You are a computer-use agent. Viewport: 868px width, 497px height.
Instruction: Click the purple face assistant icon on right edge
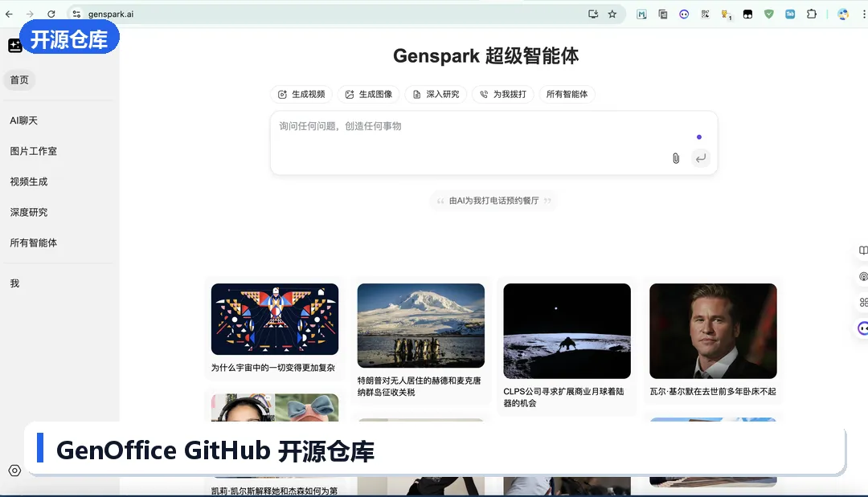(863, 328)
